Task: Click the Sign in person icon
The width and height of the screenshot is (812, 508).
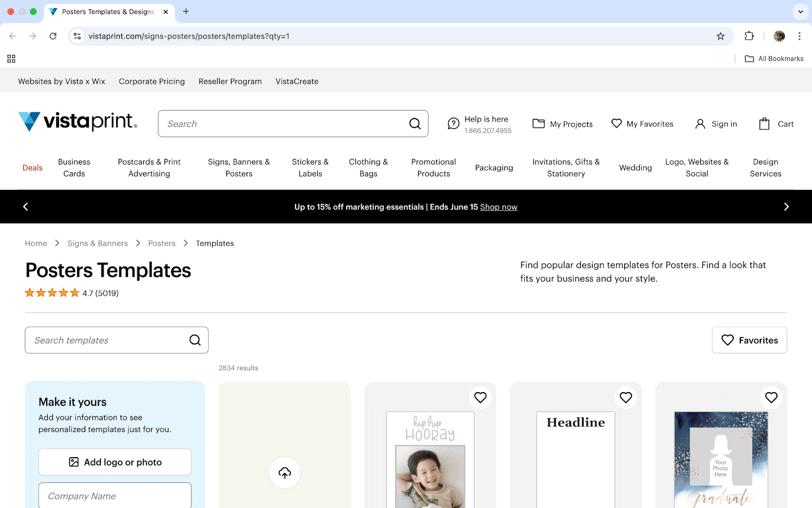Action: pyautogui.click(x=701, y=123)
